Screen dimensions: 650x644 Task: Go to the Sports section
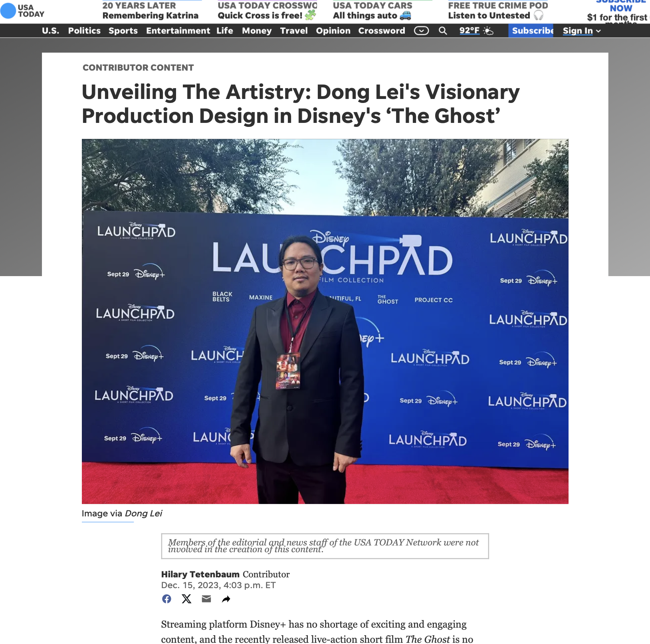pos(123,31)
